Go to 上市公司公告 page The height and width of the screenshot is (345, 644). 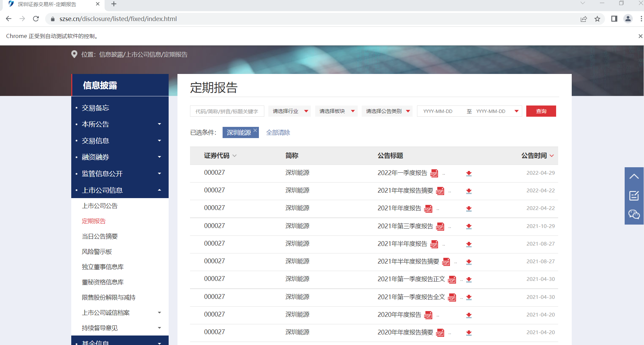(x=100, y=206)
